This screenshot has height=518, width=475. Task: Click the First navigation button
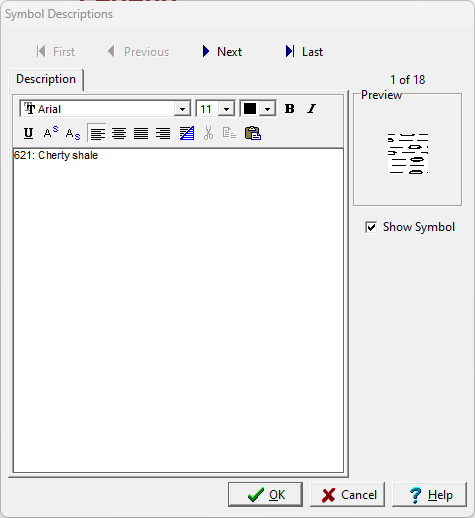[56, 52]
